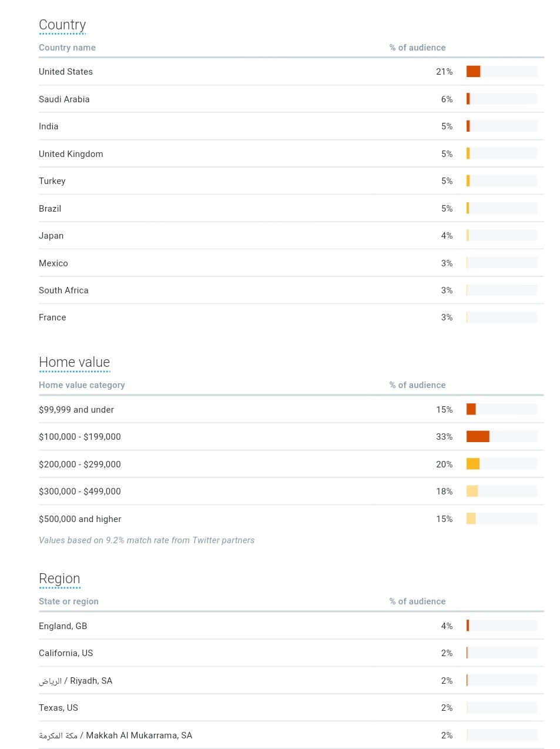The width and height of the screenshot is (560, 749).
Task: Click the Japan country row
Action: coord(51,236)
